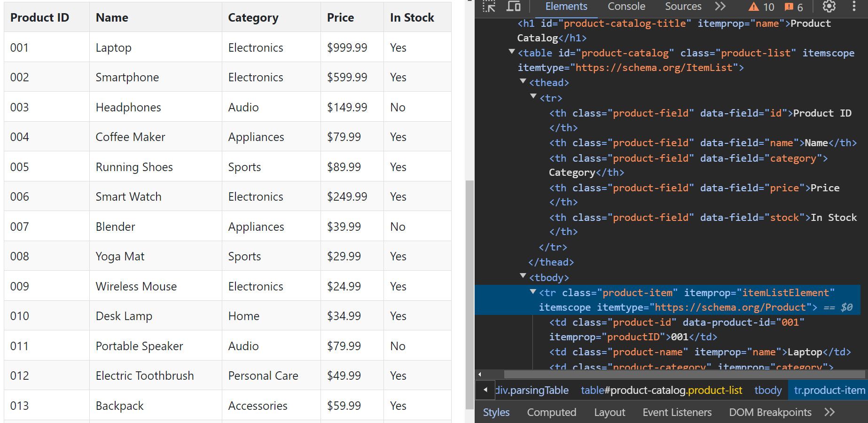Screen dimensions: 868x423
Task: Collapse the thead node triangle
Action: coord(523,81)
